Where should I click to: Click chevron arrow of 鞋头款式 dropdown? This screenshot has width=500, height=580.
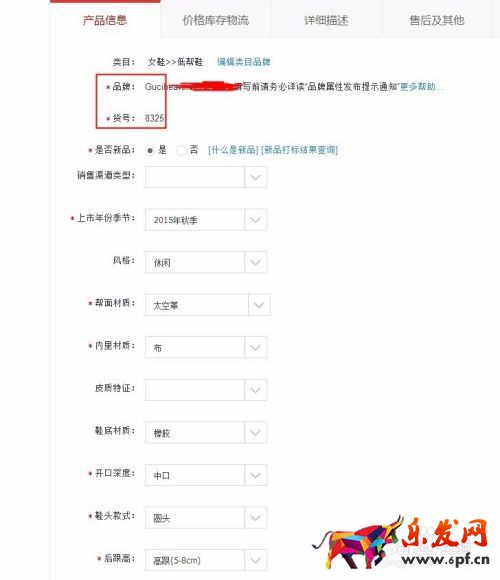pos(255,517)
